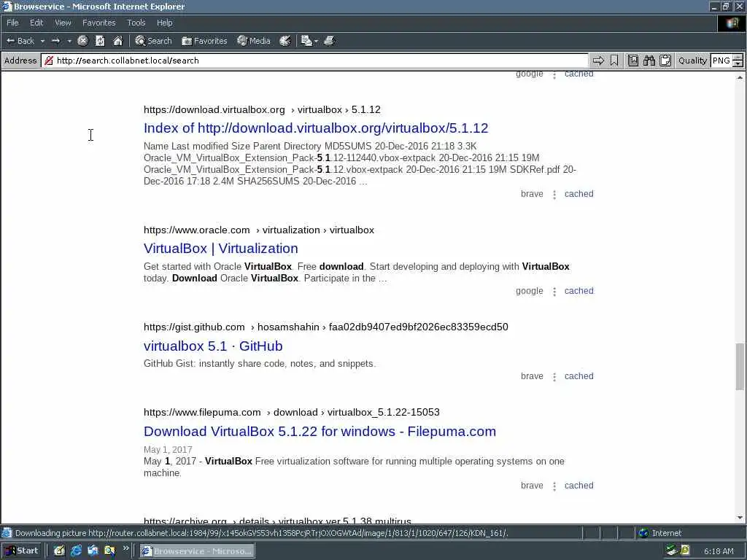Click the binoculars find icon

[649, 61]
